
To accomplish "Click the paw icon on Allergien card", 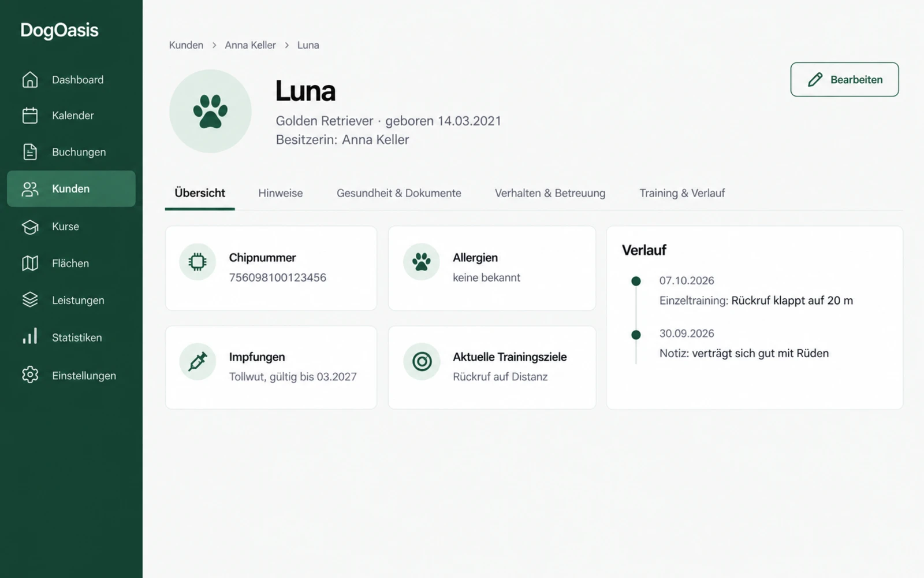I will (422, 262).
